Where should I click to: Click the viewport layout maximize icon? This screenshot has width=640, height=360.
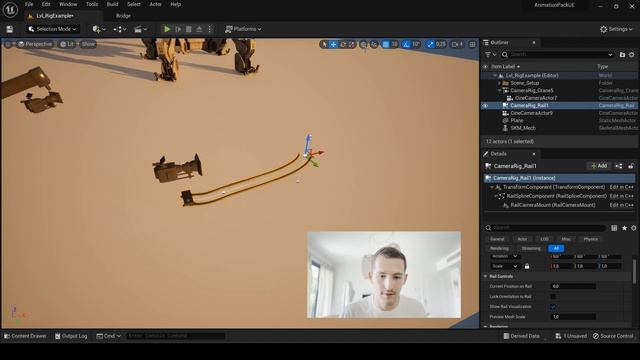click(472, 44)
